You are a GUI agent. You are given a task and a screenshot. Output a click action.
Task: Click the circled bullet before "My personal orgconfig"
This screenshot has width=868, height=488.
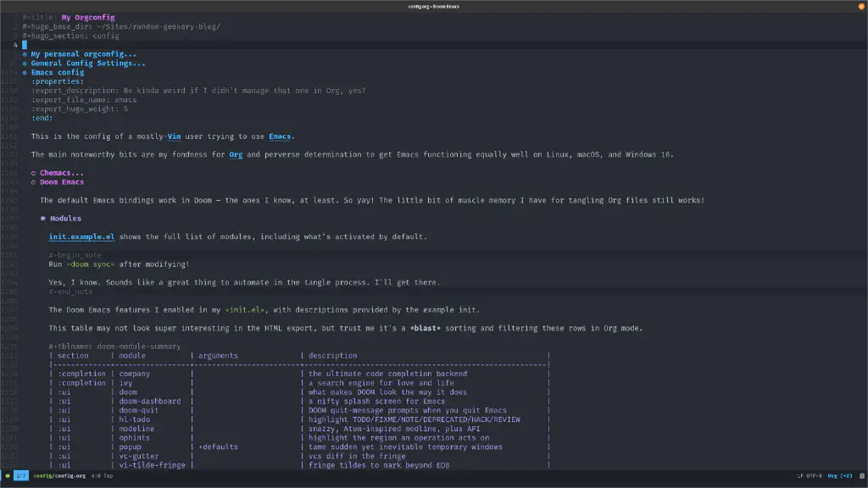pos(24,53)
